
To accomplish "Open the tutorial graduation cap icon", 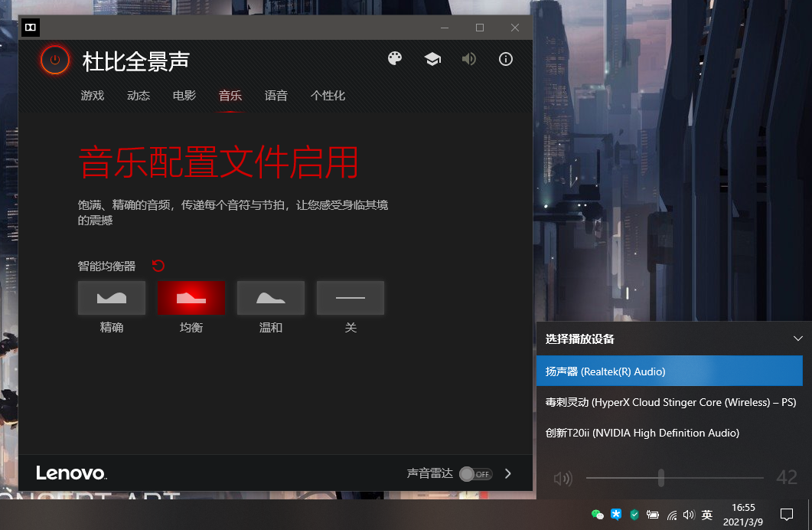I will pyautogui.click(x=432, y=59).
